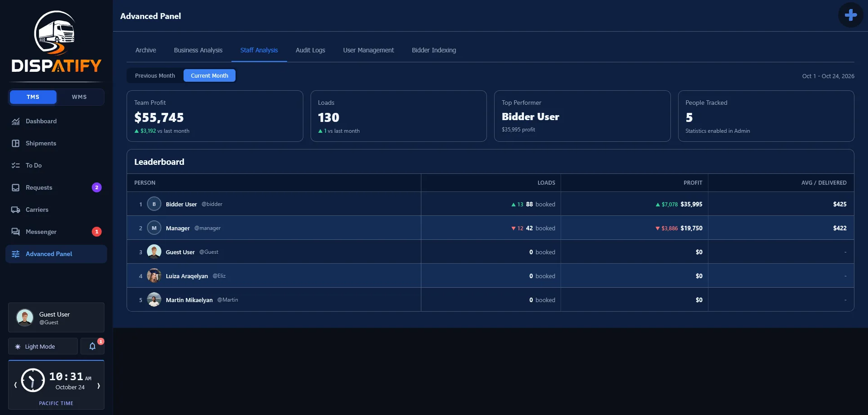The width and height of the screenshot is (868, 415).
Task: Go to next timezone arrow
Action: [98, 385]
